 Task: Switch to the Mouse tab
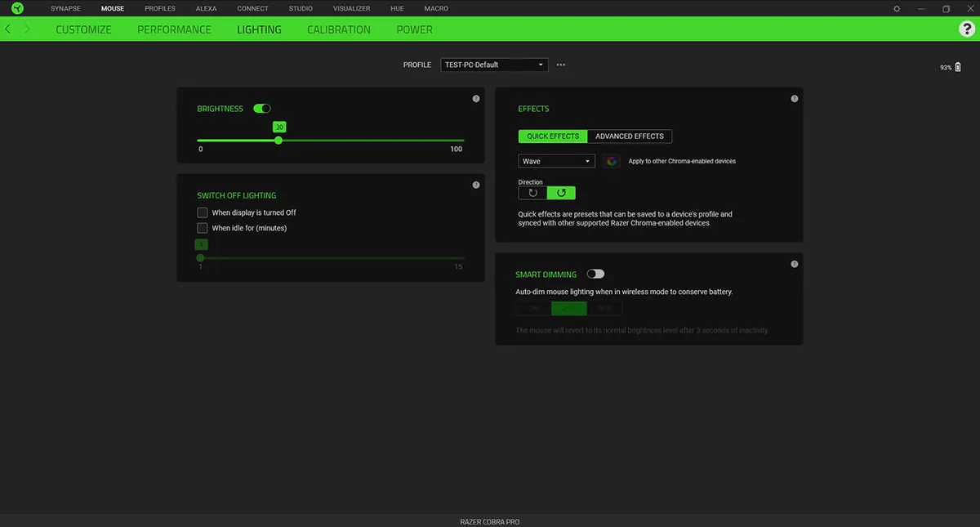113,8
